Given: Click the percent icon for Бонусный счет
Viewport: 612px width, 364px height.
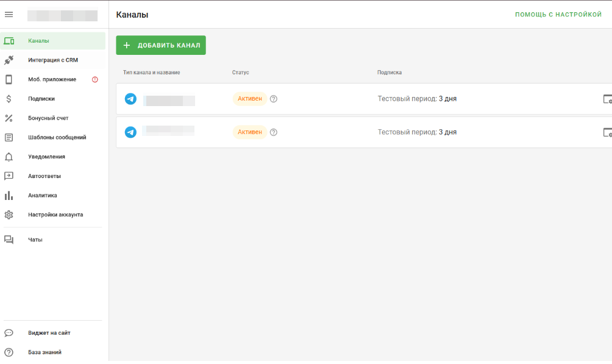Looking at the screenshot, I should tap(9, 118).
